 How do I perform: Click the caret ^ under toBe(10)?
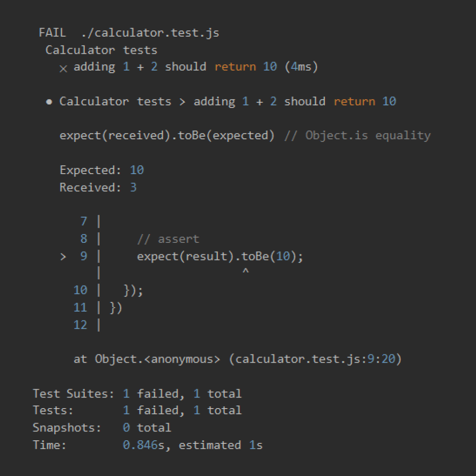coord(246,271)
